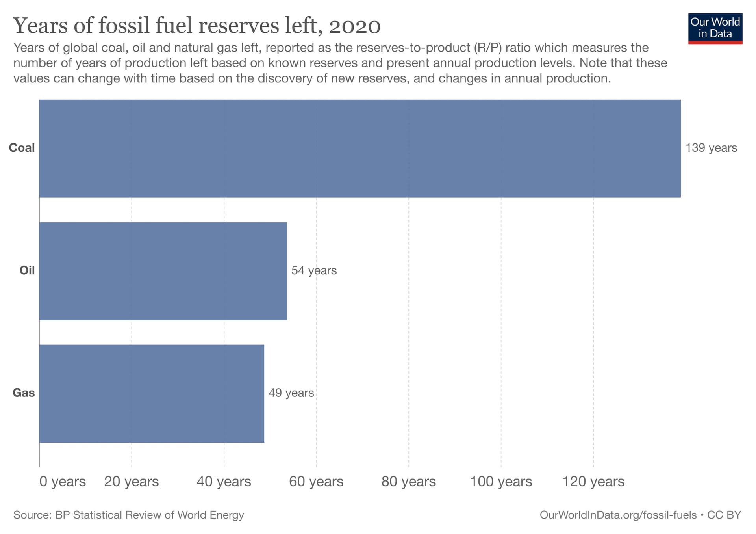Click the Coal axis label
This screenshot has height=534, width=756.
pyautogui.click(x=23, y=148)
